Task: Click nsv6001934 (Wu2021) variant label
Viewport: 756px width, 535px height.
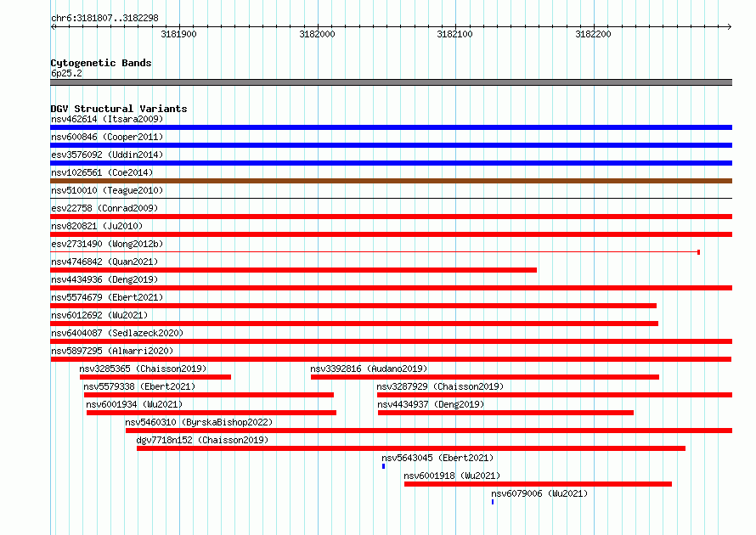Action: pyautogui.click(x=134, y=404)
